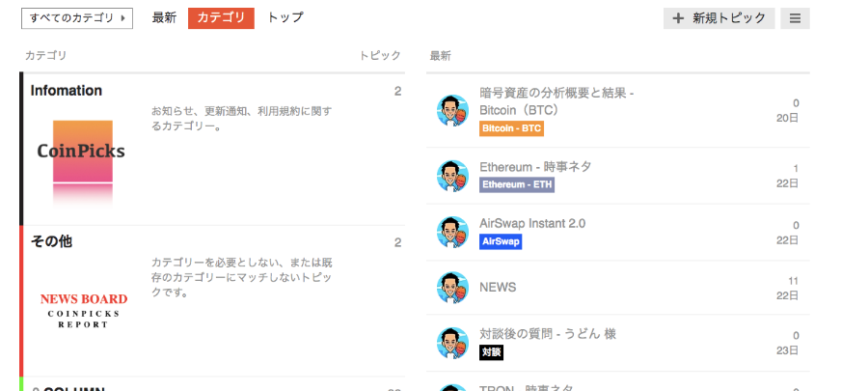Open the すべてのカテゴリ dropdown
Screen dimensions: 868x391
pos(77,18)
